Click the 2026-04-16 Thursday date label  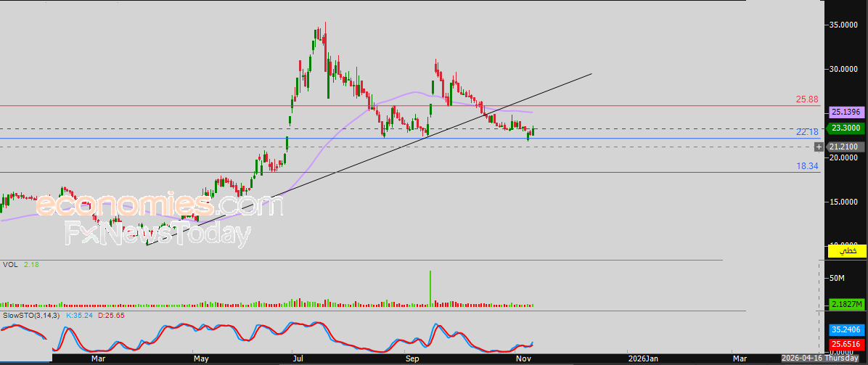click(823, 358)
